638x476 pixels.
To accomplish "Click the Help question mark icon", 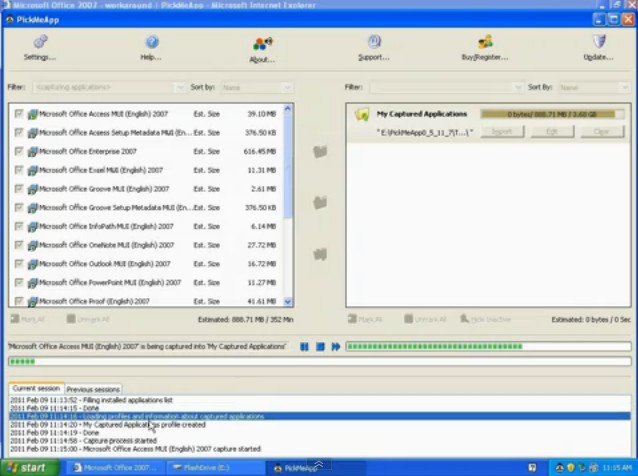I will (152, 41).
